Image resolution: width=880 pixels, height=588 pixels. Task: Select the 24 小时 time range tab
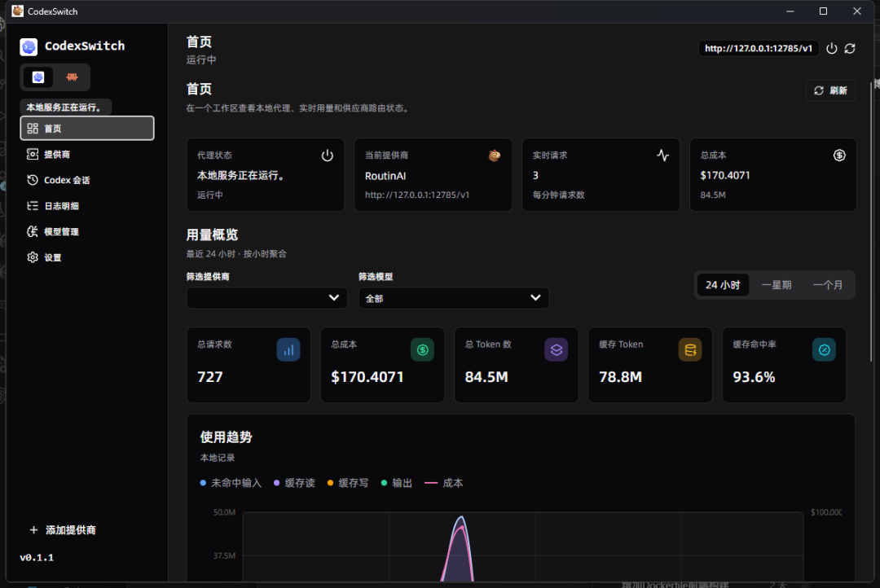(x=723, y=285)
